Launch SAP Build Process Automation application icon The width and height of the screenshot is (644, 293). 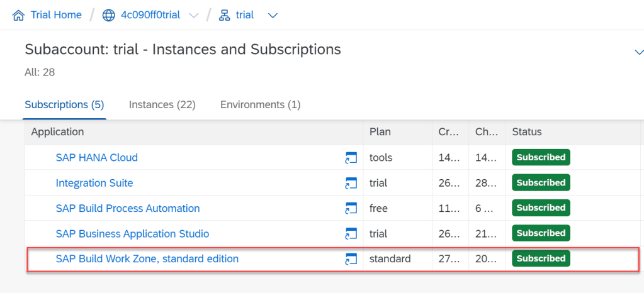pyautogui.click(x=351, y=209)
